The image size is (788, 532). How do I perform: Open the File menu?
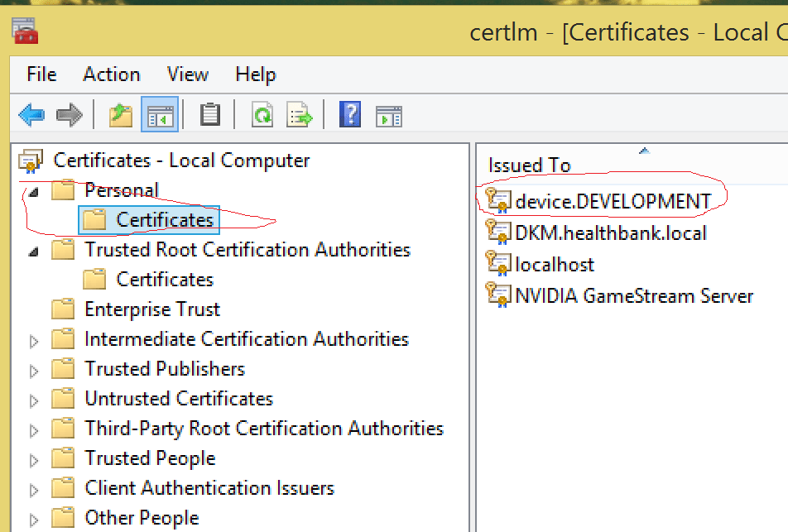[x=40, y=74]
